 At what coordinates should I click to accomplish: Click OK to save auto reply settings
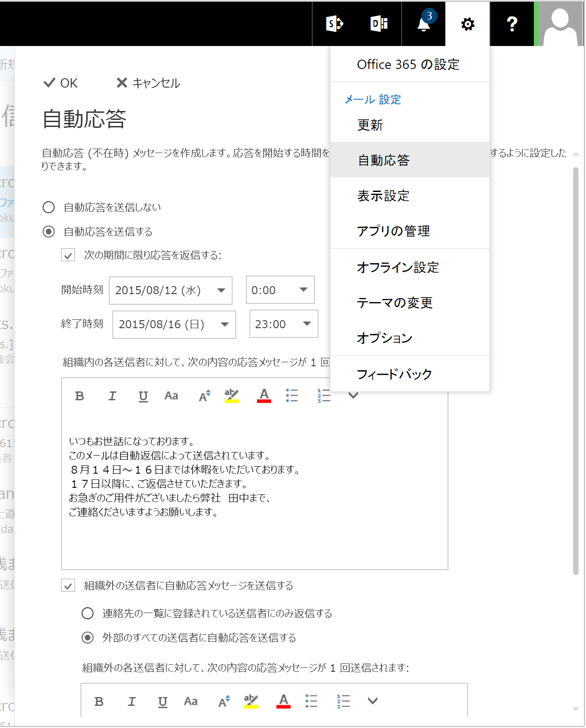[61, 83]
